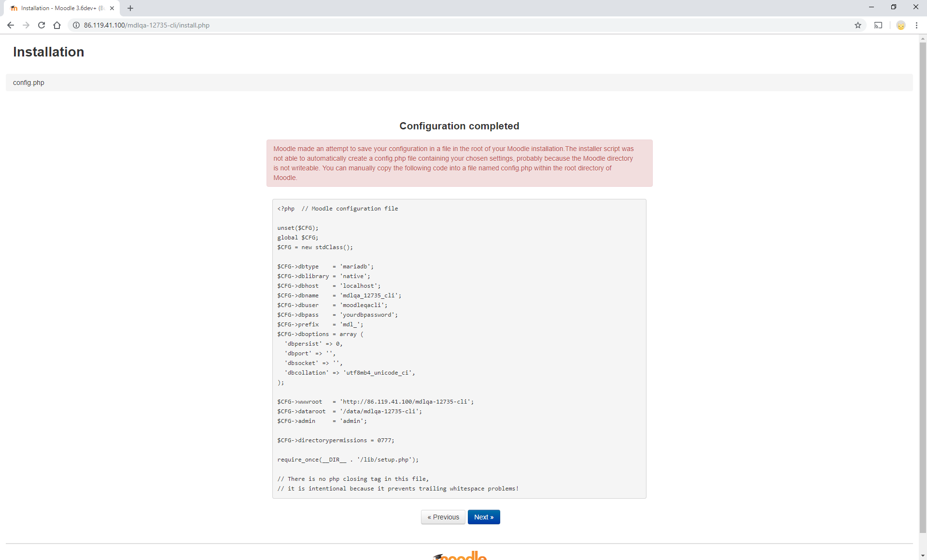Open the Chrome profile avatar
Viewport: 927px width, 560px height.
click(x=901, y=25)
